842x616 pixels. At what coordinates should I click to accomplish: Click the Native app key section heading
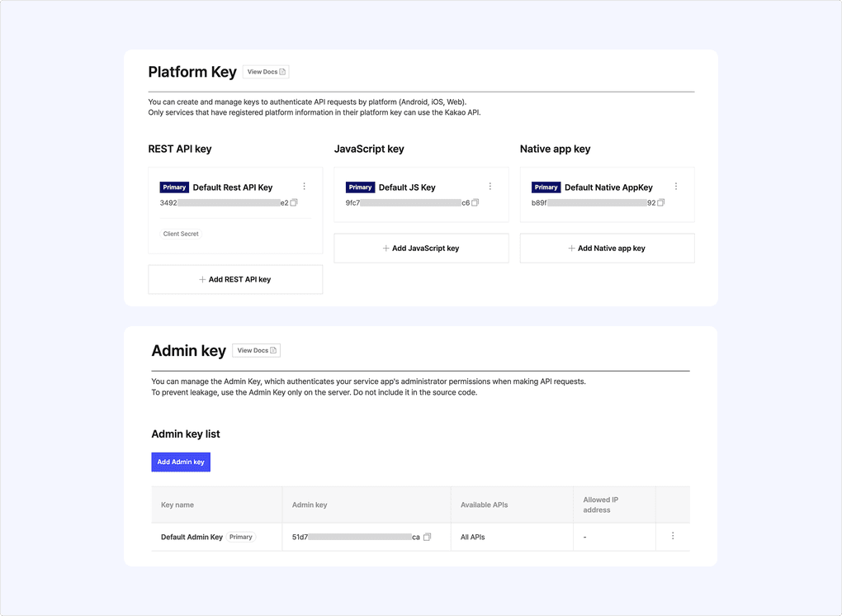tap(556, 149)
